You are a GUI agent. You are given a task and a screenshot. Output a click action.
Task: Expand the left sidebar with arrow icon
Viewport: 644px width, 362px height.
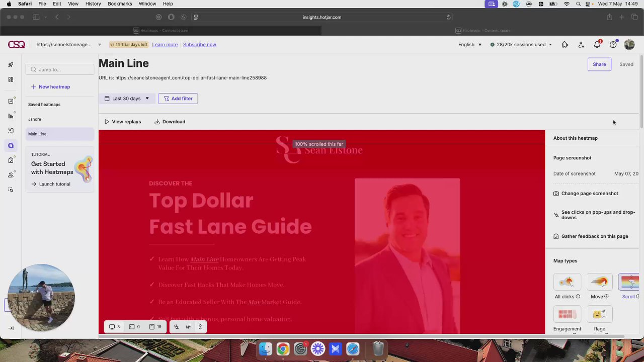[x=11, y=328]
